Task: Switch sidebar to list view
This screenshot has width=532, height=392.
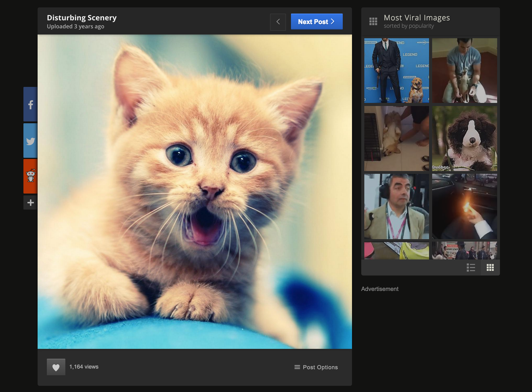Action: coord(471,267)
